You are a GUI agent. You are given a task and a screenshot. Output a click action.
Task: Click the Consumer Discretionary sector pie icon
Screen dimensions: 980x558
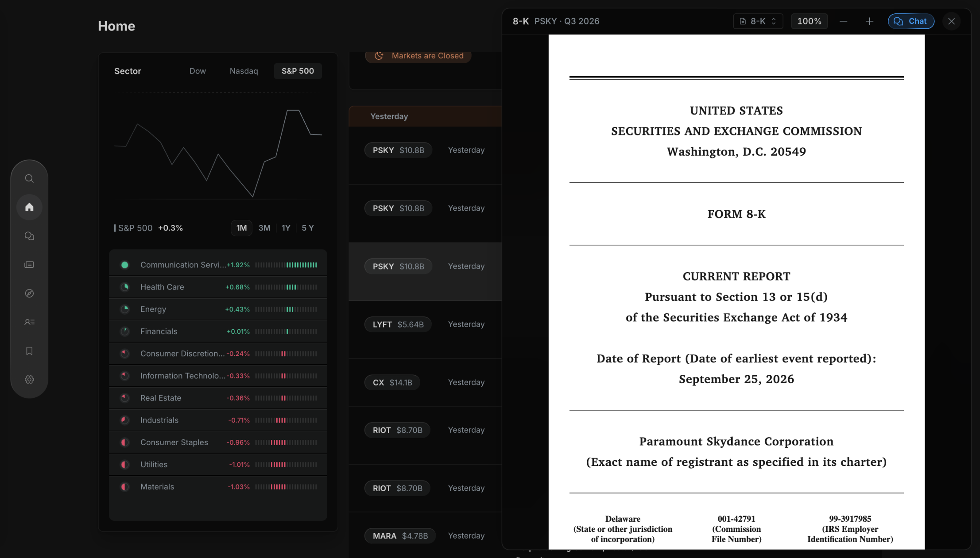125,354
